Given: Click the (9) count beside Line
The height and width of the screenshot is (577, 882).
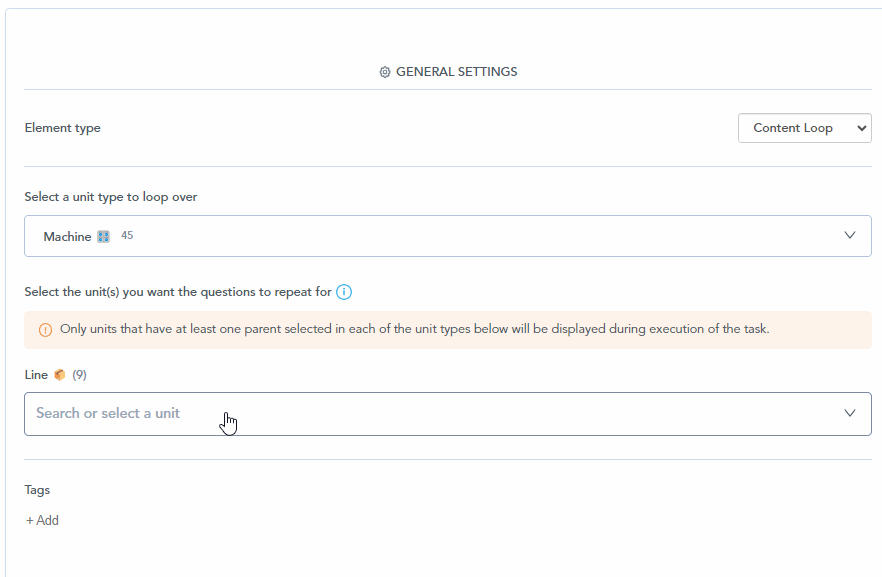Looking at the screenshot, I should (x=79, y=375).
